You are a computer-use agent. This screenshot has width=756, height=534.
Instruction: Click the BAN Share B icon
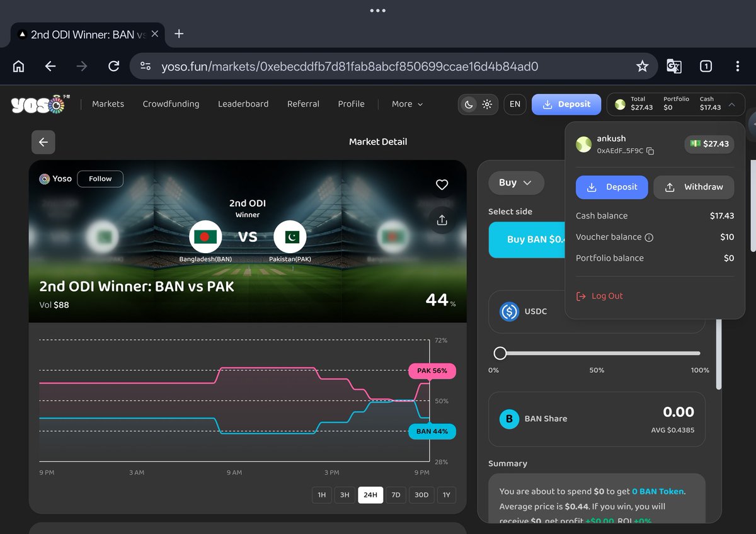point(509,419)
